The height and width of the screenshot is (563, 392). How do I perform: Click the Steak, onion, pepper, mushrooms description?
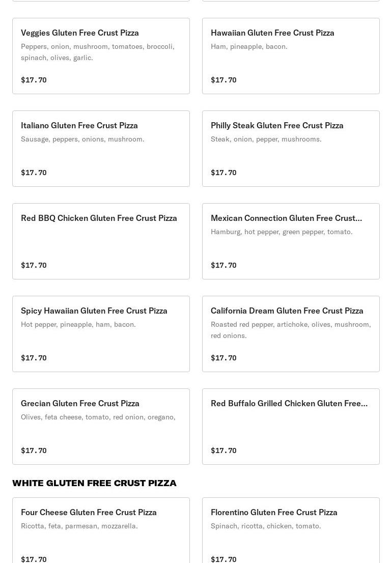pyautogui.click(x=266, y=139)
